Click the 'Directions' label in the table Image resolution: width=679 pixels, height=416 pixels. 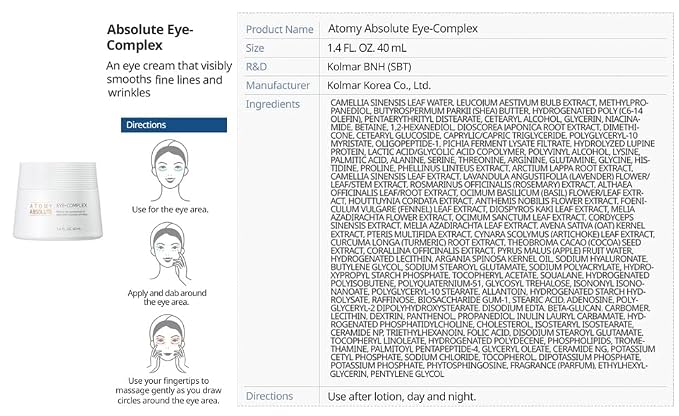269,396
